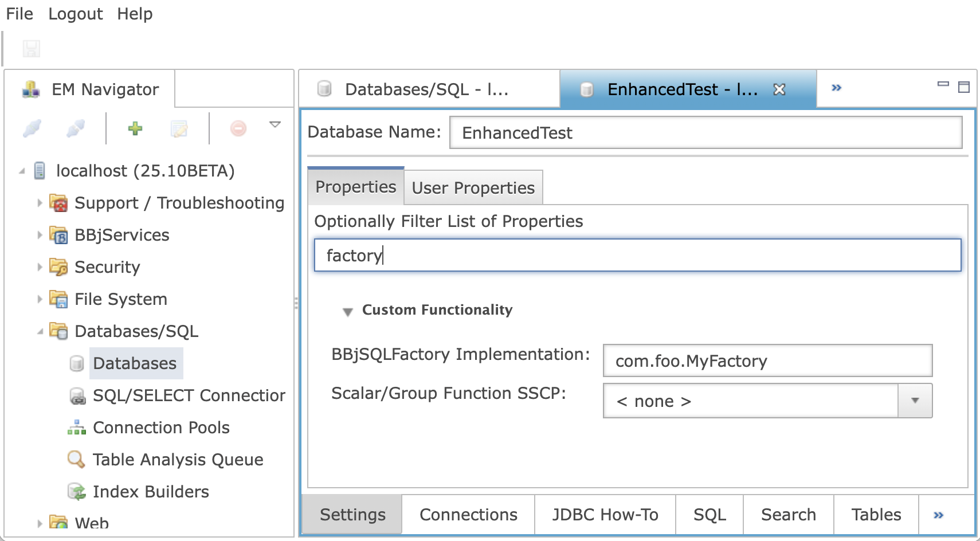Image resolution: width=980 pixels, height=541 pixels.
Task: Click the SQL/SELECT Connector icon
Action: (x=76, y=395)
